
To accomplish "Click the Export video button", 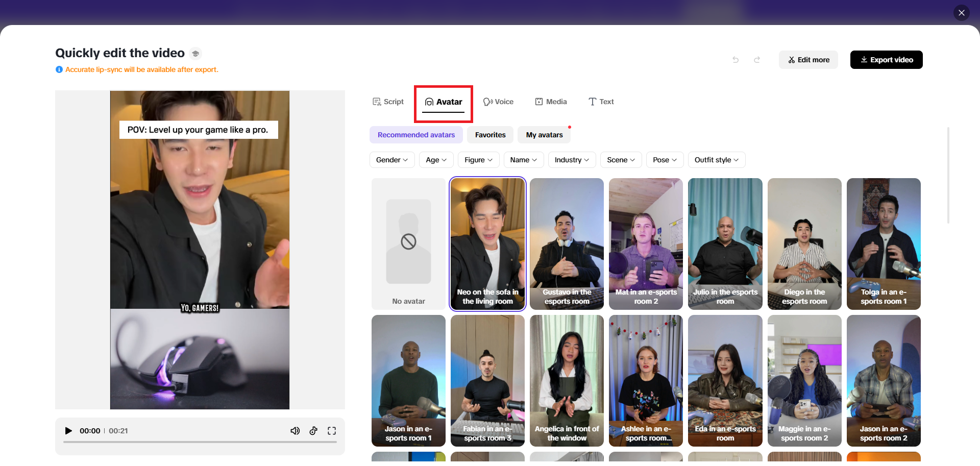I will pos(886,60).
